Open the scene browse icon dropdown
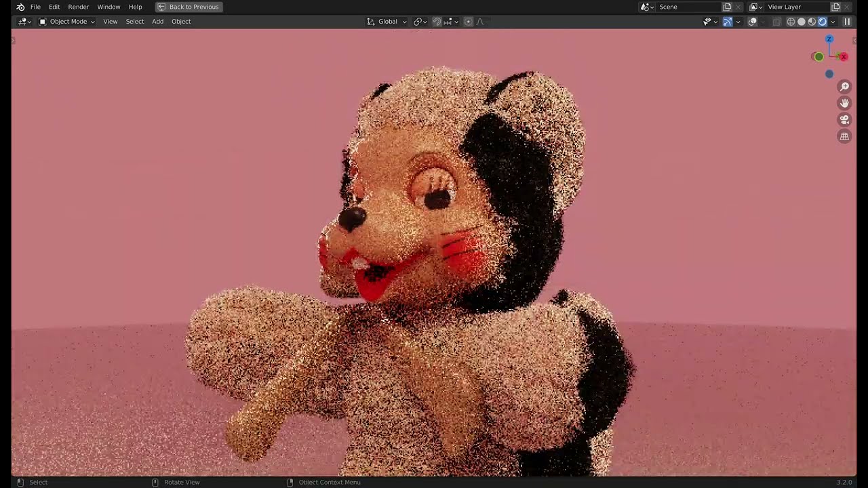The width and height of the screenshot is (868, 488). pos(648,7)
